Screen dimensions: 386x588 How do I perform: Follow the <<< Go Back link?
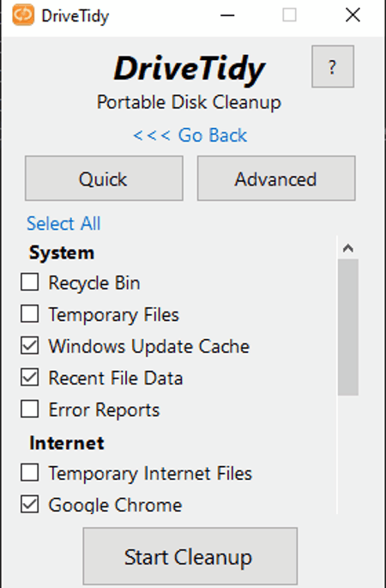(x=190, y=135)
